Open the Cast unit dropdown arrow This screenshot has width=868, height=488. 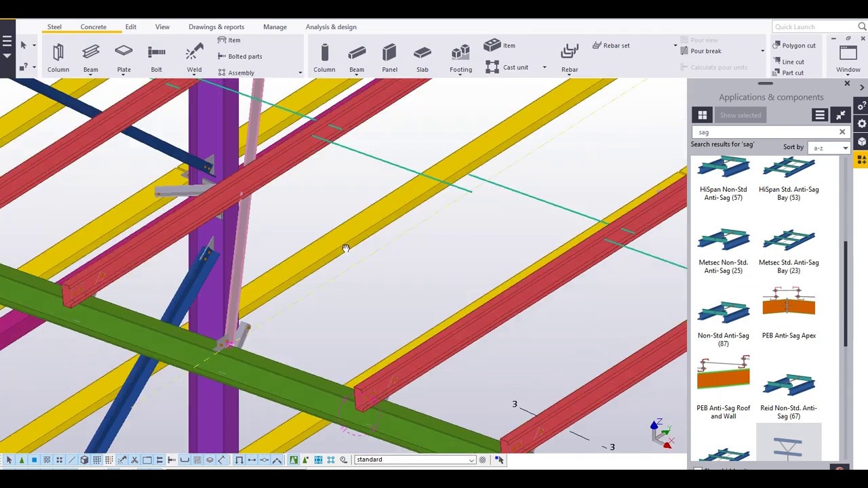pyautogui.click(x=544, y=67)
